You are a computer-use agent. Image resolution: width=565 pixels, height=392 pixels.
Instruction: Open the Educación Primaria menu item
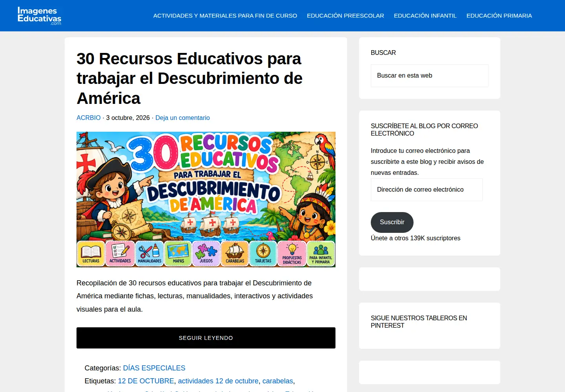[499, 16]
